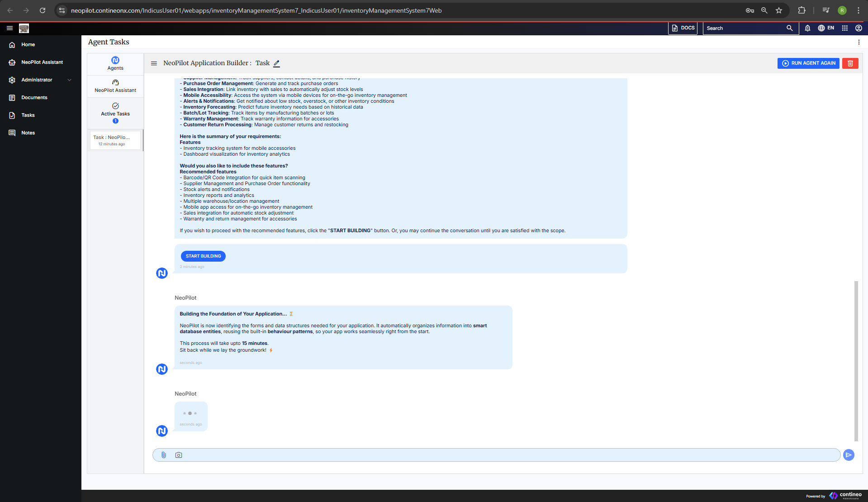
Task: Open Documents in sidebar
Action: click(34, 98)
